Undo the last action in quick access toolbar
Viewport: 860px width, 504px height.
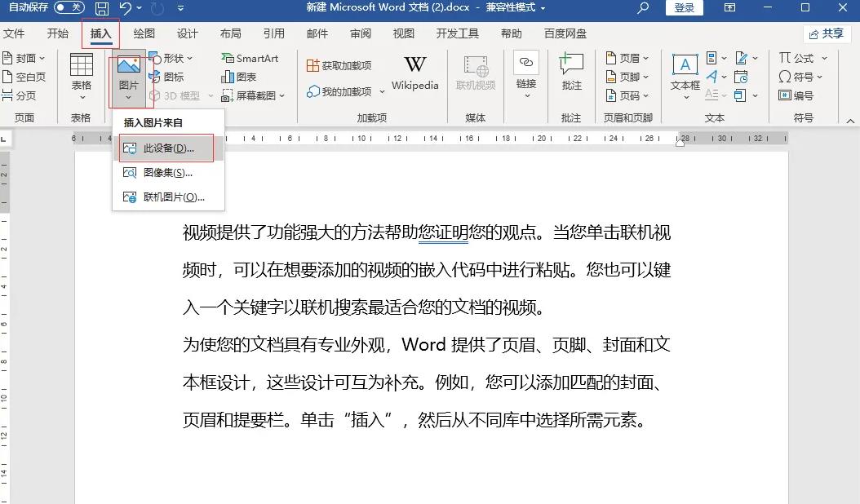[126, 7]
